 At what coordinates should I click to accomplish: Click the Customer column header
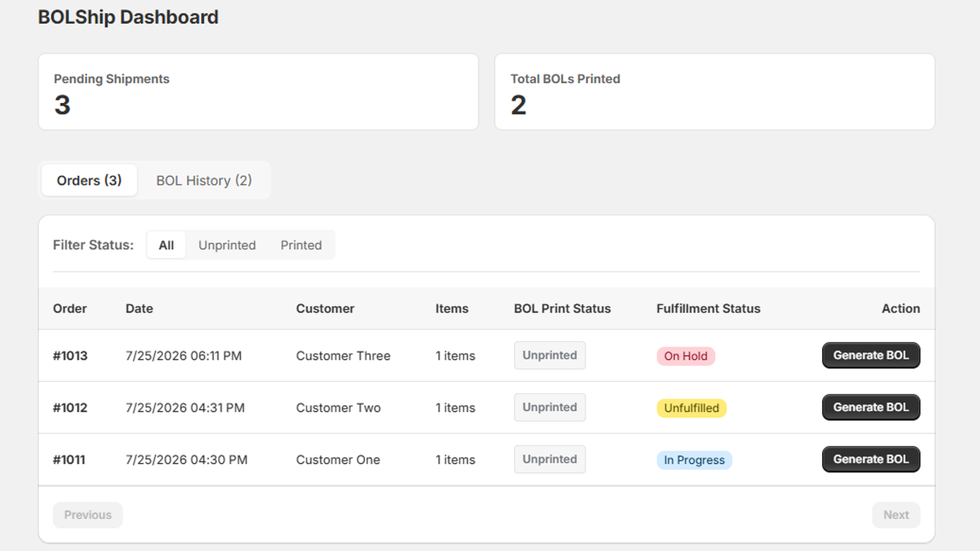coord(325,309)
